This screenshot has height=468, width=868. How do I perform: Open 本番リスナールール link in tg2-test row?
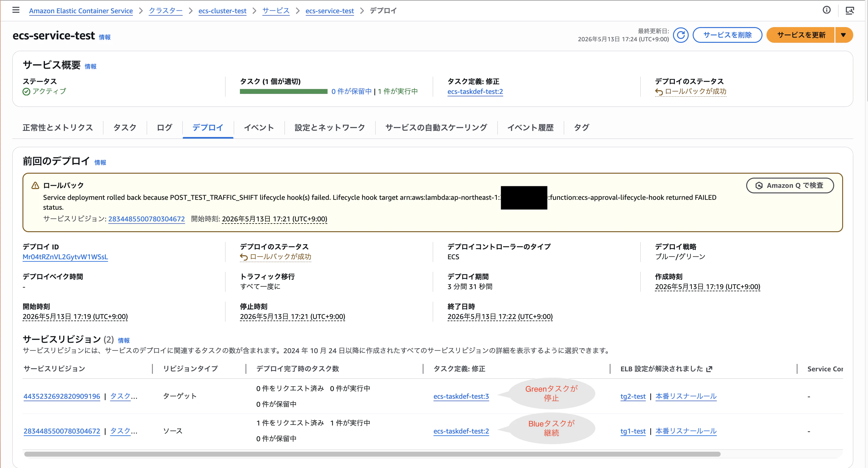pyautogui.click(x=686, y=396)
